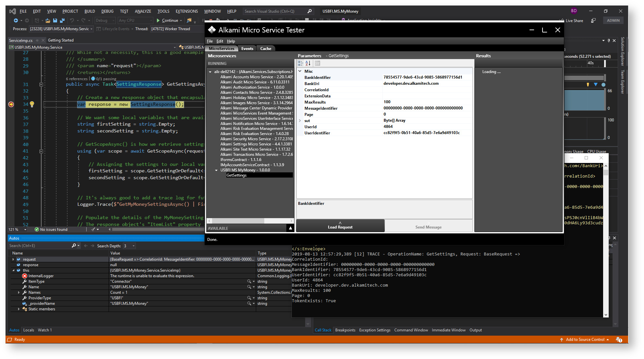Click the Alkami diamond logo in tester title bar
Screen dimensions: 644x359
[x=212, y=30]
